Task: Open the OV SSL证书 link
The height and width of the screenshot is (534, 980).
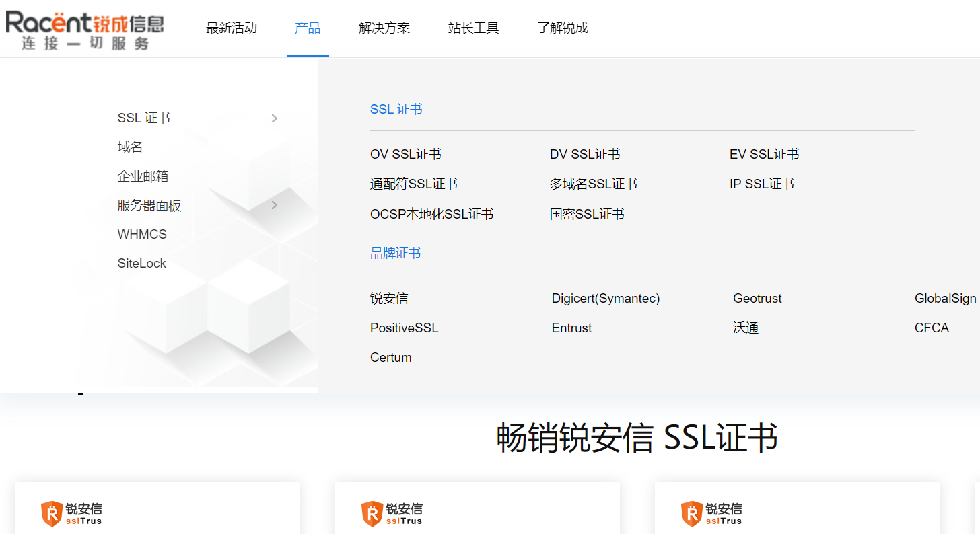Action: pos(406,154)
